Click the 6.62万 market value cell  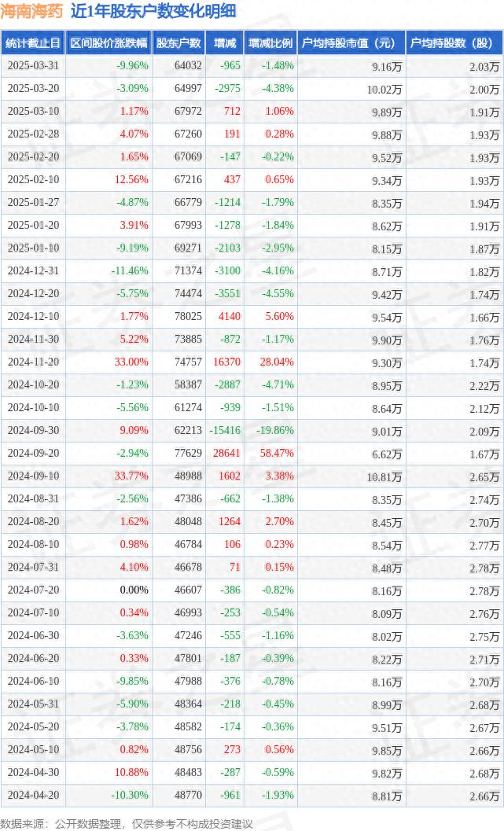(387, 454)
